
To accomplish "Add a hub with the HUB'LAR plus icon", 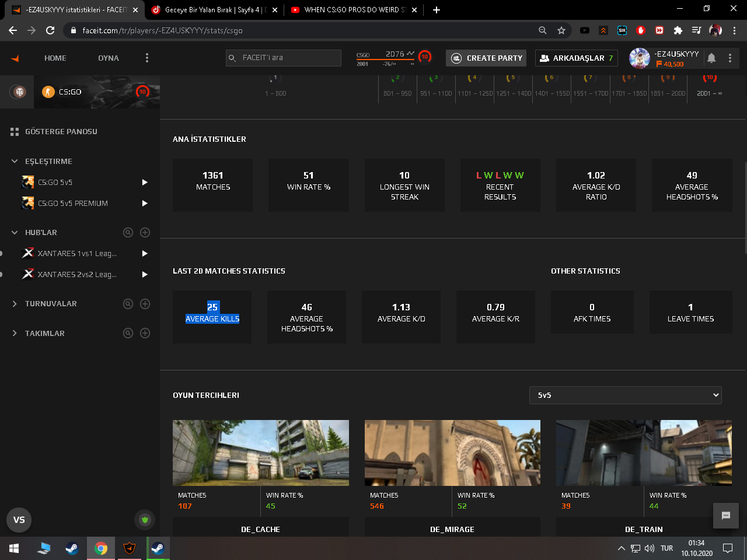I will pos(145,232).
